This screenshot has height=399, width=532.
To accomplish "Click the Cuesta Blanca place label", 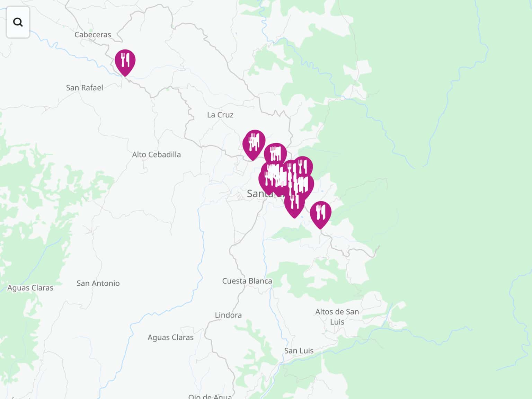I will coord(247,281).
